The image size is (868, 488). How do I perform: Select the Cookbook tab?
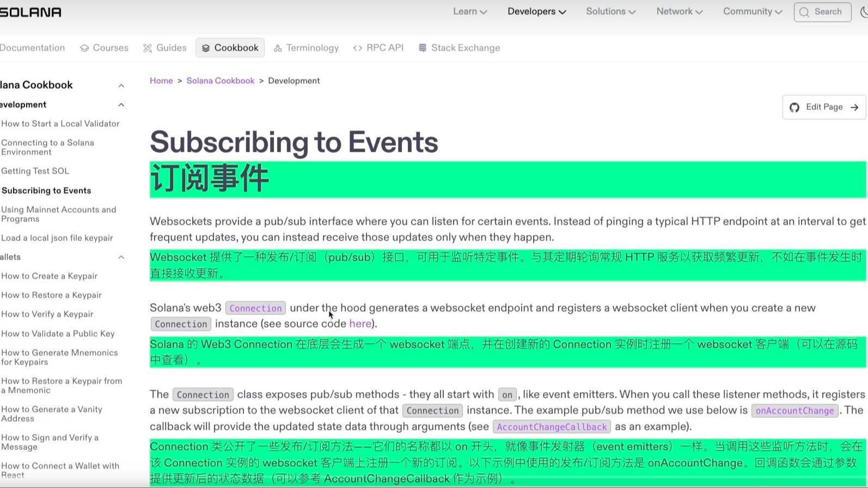tap(230, 48)
